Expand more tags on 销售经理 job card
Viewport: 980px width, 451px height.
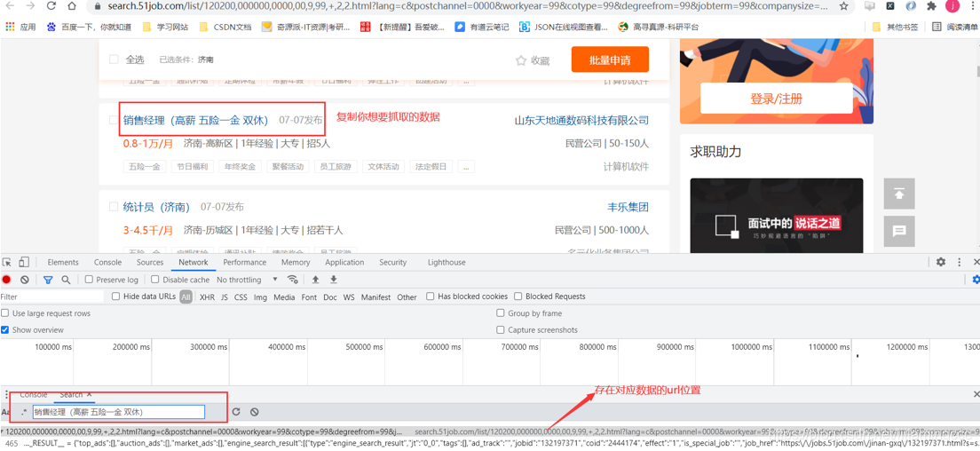click(466, 167)
